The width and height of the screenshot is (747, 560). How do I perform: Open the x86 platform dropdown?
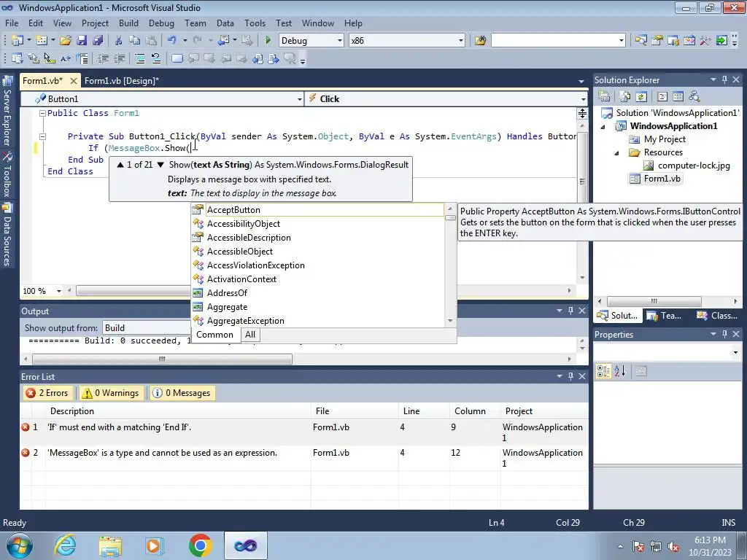(x=461, y=41)
